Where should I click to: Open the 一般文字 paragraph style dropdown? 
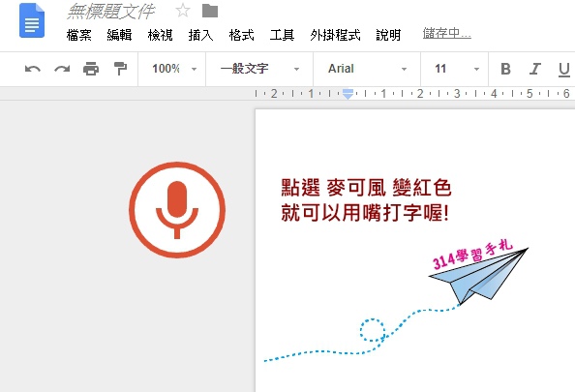click(x=259, y=69)
